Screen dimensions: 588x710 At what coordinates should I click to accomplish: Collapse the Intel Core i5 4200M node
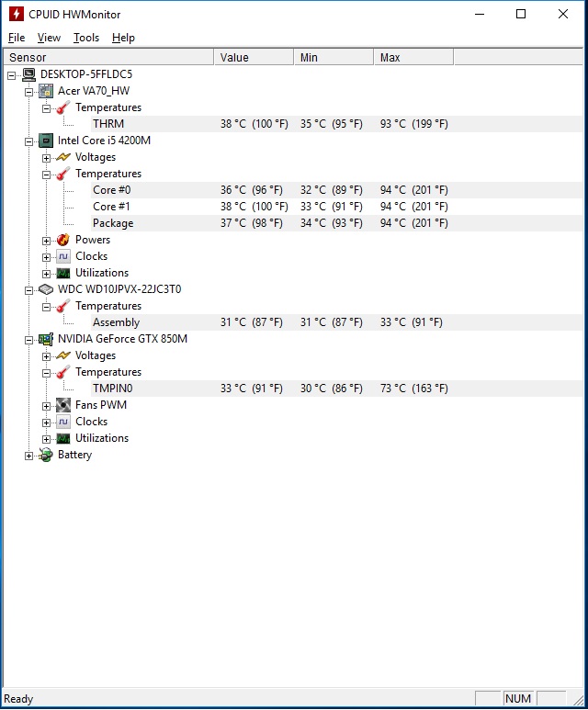click(x=29, y=141)
